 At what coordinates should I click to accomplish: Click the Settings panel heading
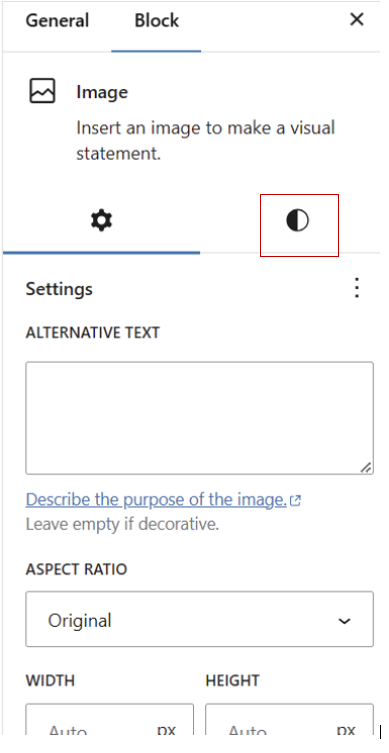59,289
